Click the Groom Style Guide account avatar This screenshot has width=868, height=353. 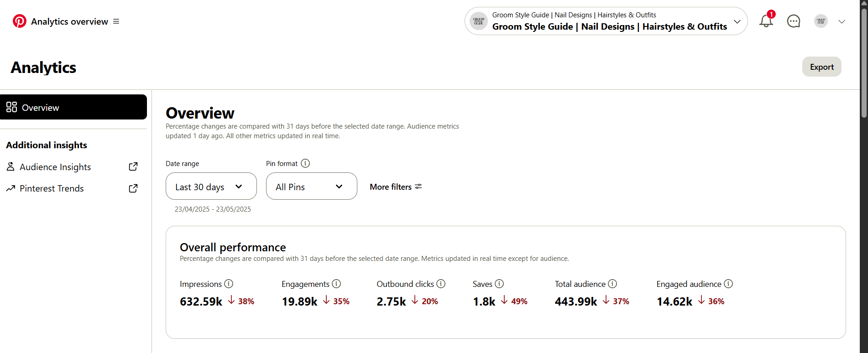pyautogui.click(x=479, y=21)
